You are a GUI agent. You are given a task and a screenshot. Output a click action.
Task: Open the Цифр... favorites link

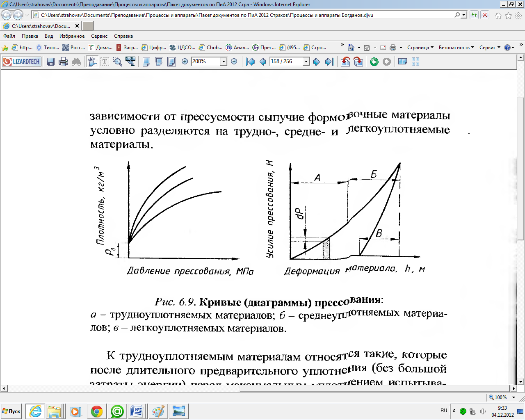154,48
